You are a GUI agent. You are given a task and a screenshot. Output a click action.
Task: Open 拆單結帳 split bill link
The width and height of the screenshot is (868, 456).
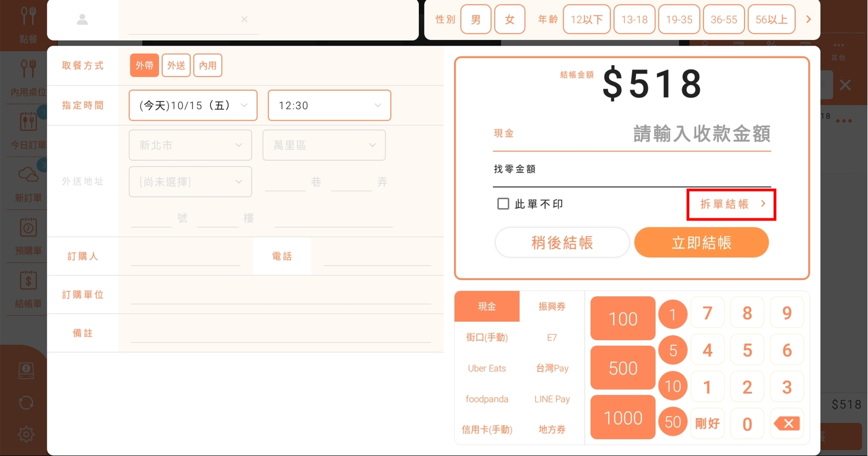[731, 204]
